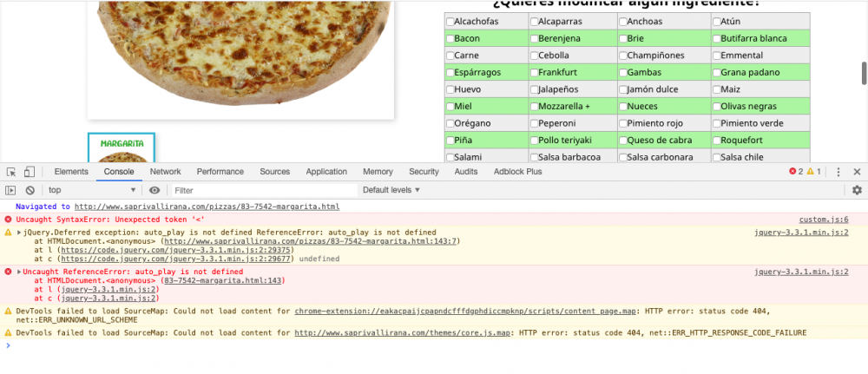Click the console prompt input line
This screenshot has height=374, width=868.
coord(434,345)
